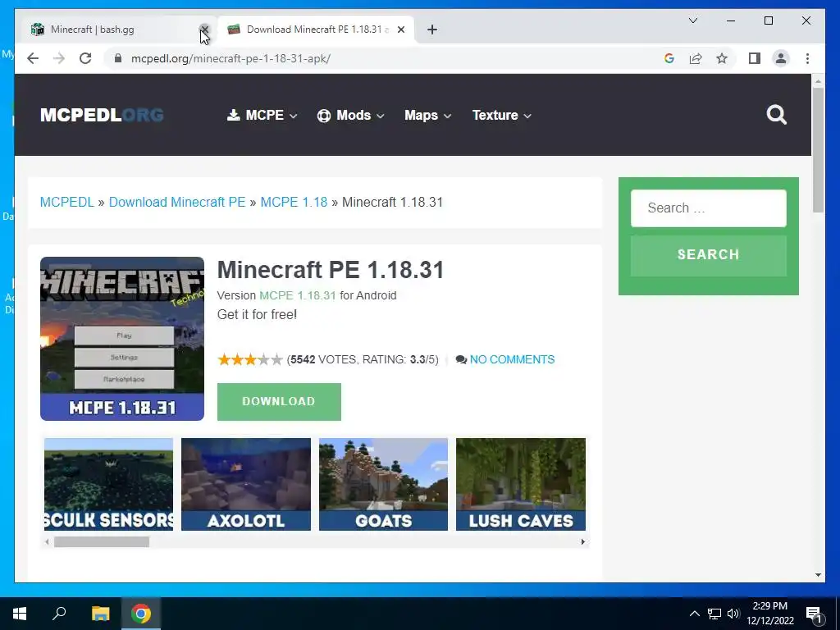840x630 pixels.
Task: Reload the page with refresh icon
Action: [x=85, y=58]
